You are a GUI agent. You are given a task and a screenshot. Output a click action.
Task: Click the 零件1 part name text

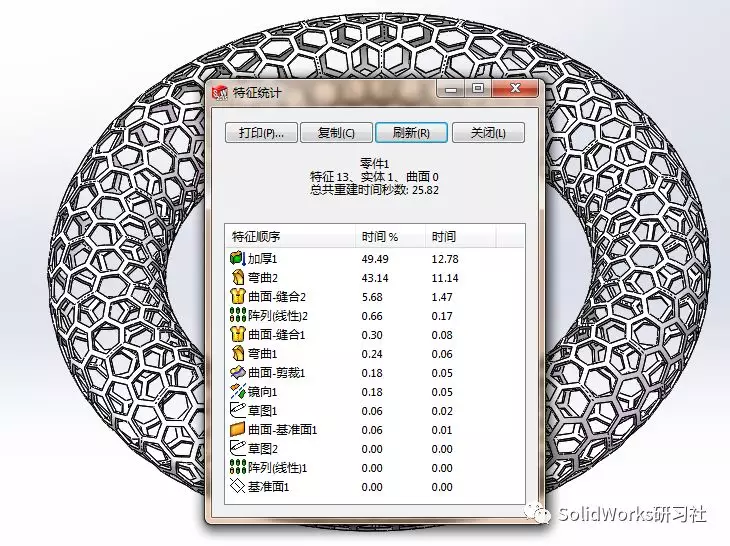click(x=374, y=163)
